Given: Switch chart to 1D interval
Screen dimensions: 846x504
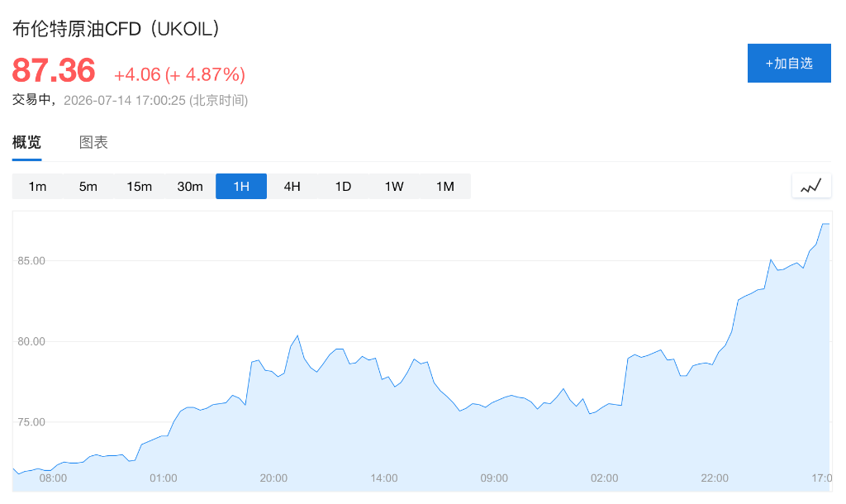Looking at the screenshot, I should [x=343, y=186].
